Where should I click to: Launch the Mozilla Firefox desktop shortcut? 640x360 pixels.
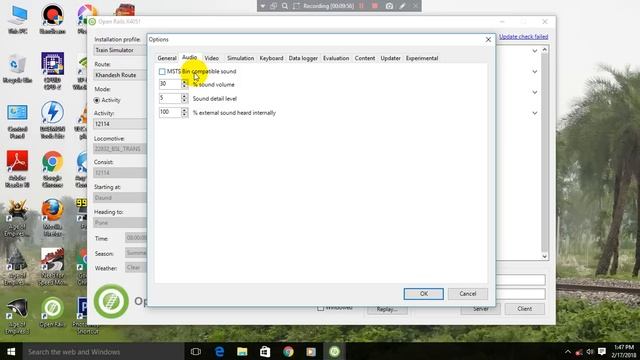point(52,218)
